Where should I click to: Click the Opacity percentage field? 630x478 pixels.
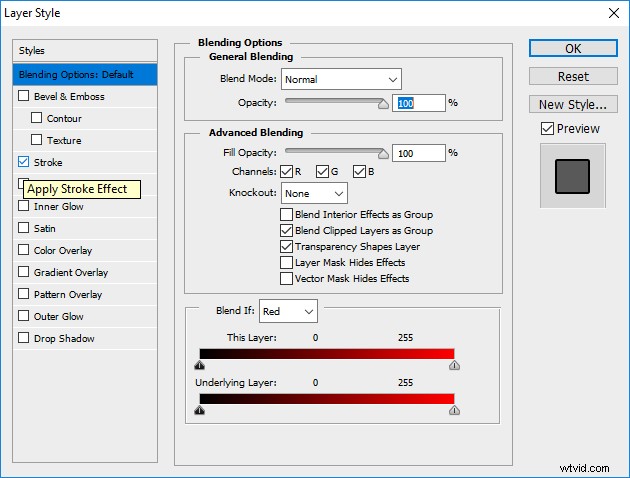pyautogui.click(x=419, y=103)
